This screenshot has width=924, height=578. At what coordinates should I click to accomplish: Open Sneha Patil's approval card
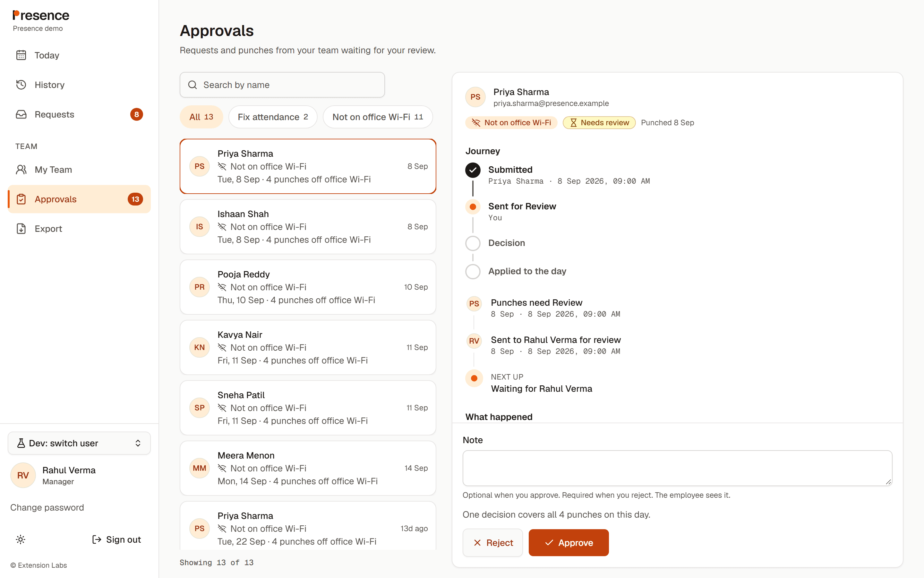click(x=308, y=408)
